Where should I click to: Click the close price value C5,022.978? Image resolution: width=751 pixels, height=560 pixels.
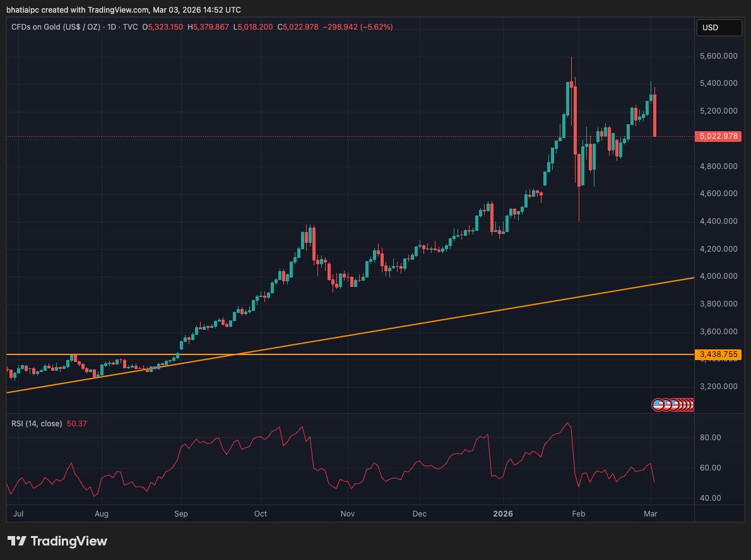click(x=300, y=27)
